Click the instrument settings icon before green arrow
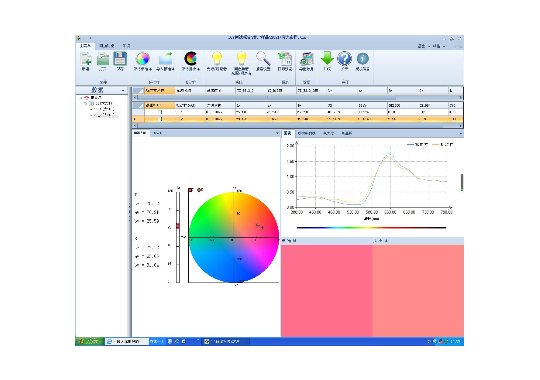The width and height of the screenshot is (540, 380). (x=306, y=59)
